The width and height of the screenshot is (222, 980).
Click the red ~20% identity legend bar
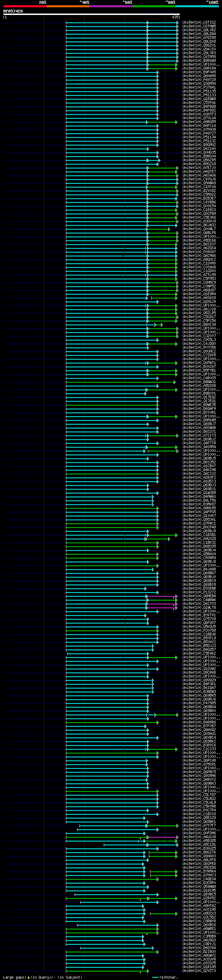(x=25, y=6)
